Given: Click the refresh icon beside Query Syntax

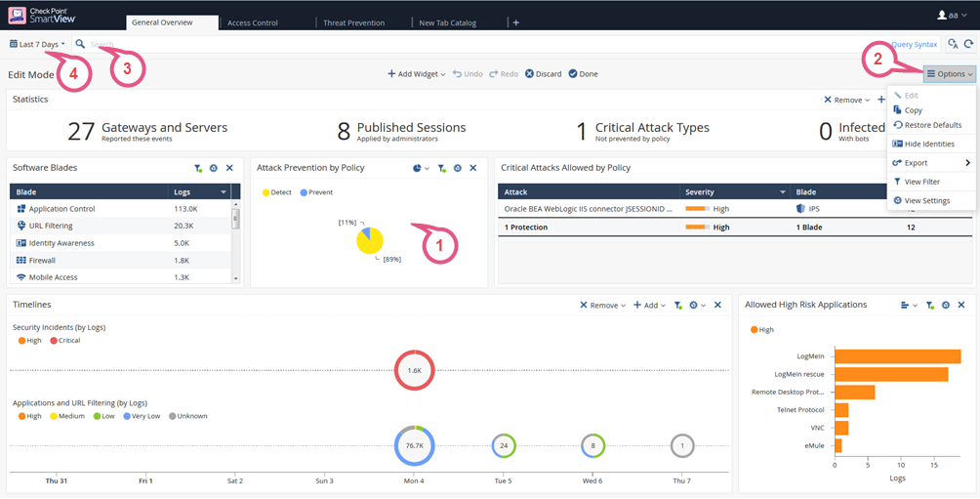Looking at the screenshot, I should 968,44.
